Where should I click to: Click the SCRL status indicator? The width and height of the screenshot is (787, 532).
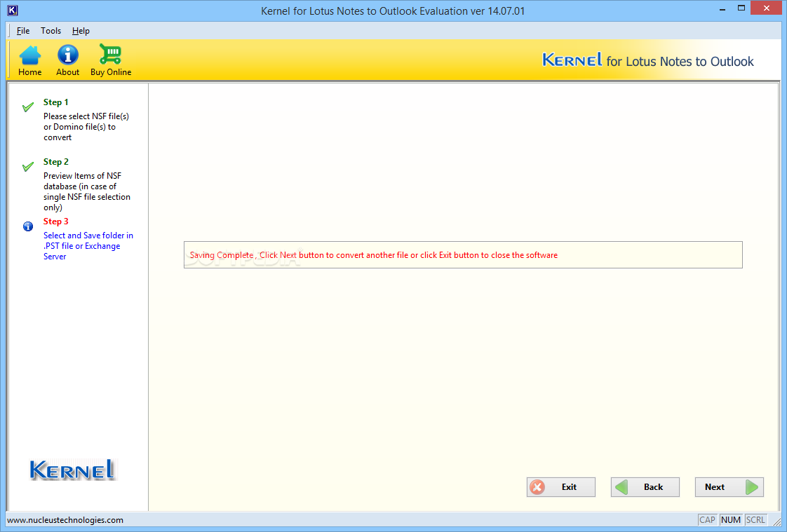[755, 520]
